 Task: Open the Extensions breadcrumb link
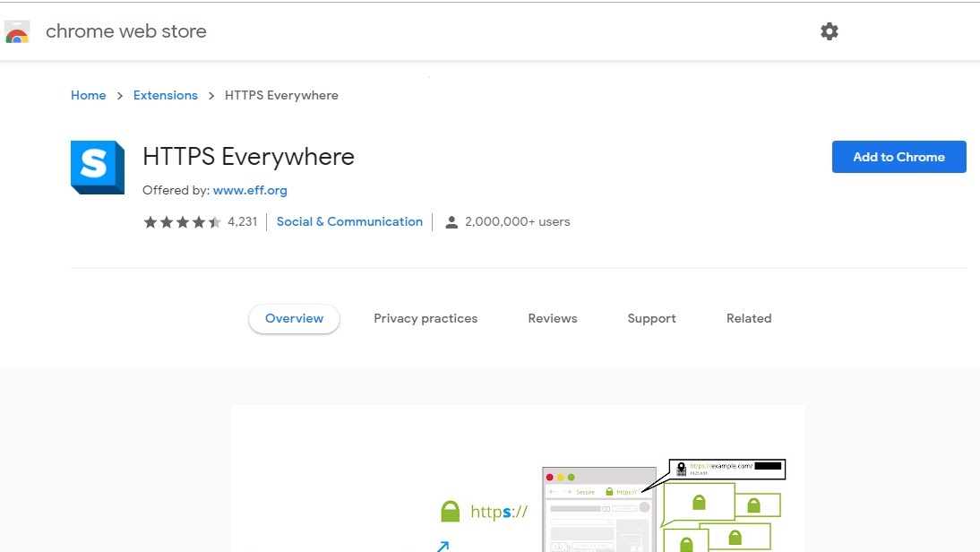pos(165,95)
